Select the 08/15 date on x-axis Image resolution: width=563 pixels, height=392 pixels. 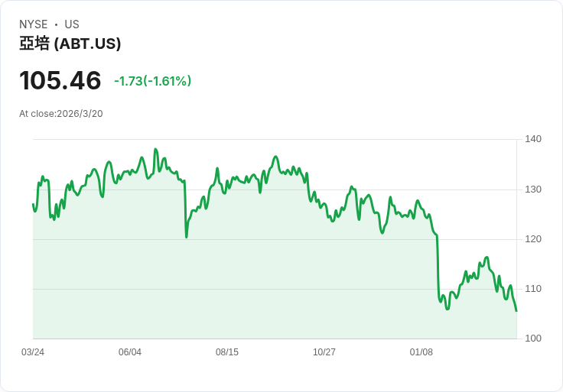pos(227,352)
